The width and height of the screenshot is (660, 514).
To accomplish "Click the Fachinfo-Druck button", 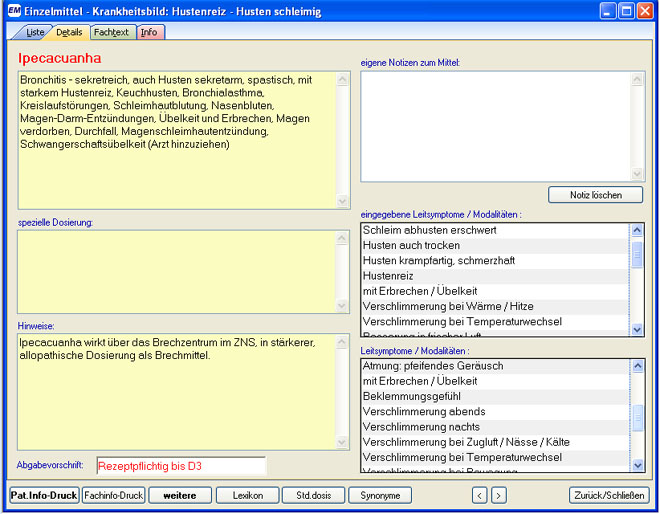I will coord(113,495).
